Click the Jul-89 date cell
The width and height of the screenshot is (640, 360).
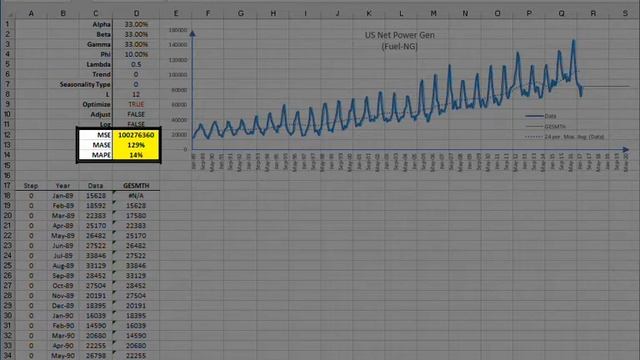63,256
